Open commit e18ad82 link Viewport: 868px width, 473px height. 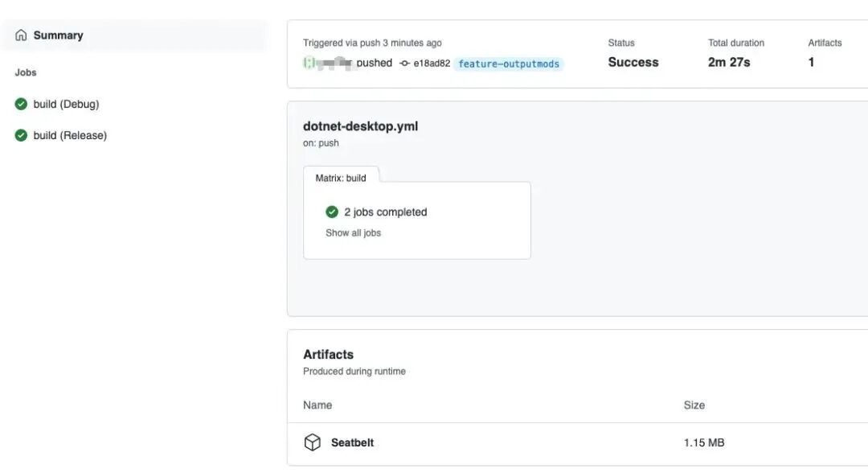click(x=432, y=64)
